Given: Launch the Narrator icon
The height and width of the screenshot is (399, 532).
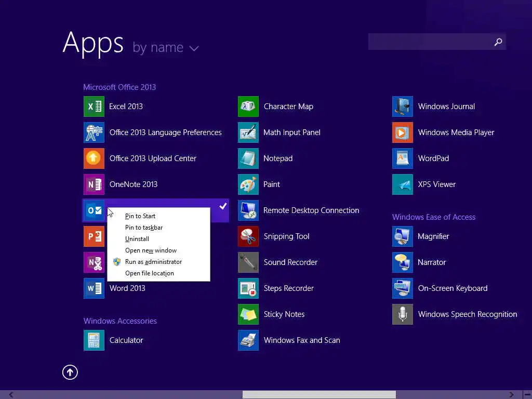Looking at the screenshot, I should click(x=403, y=262).
